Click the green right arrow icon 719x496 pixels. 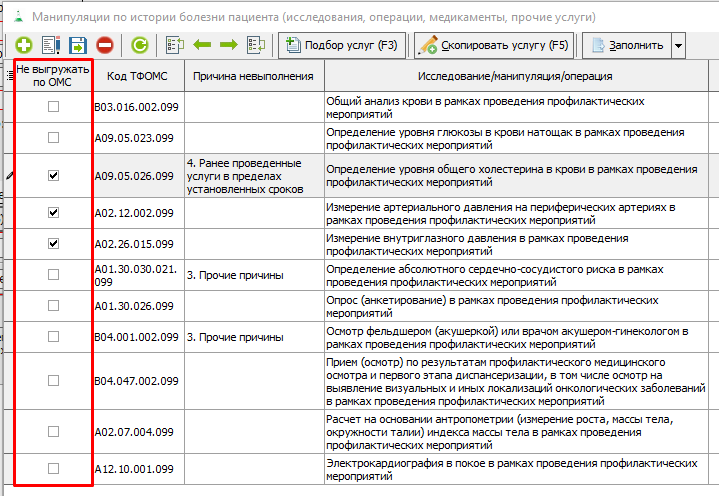point(228,45)
